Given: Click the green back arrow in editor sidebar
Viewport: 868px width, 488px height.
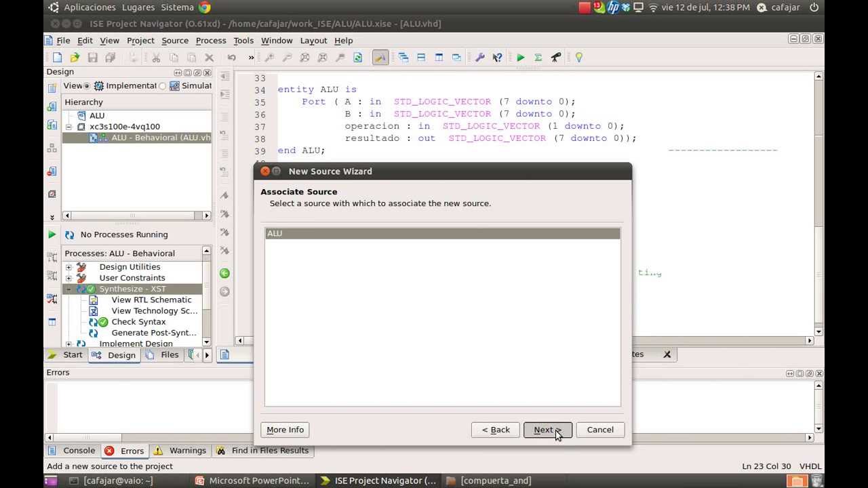Looking at the screenshot, I should (x=224, y=274).
